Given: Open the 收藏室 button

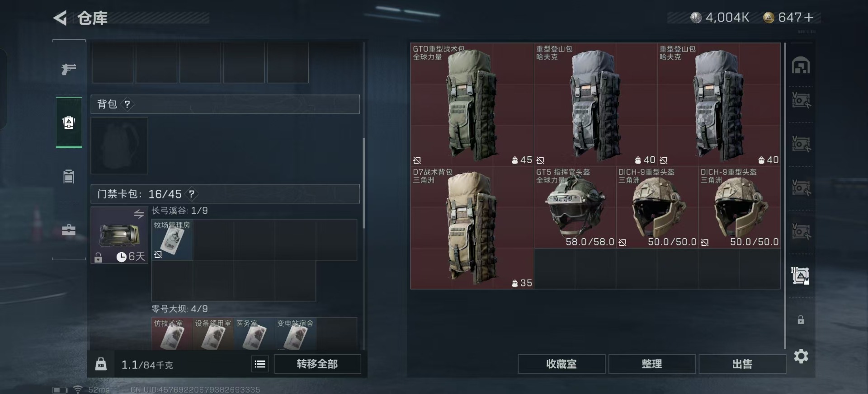Looking at the screenshot, I should click(x=561, y=364).
